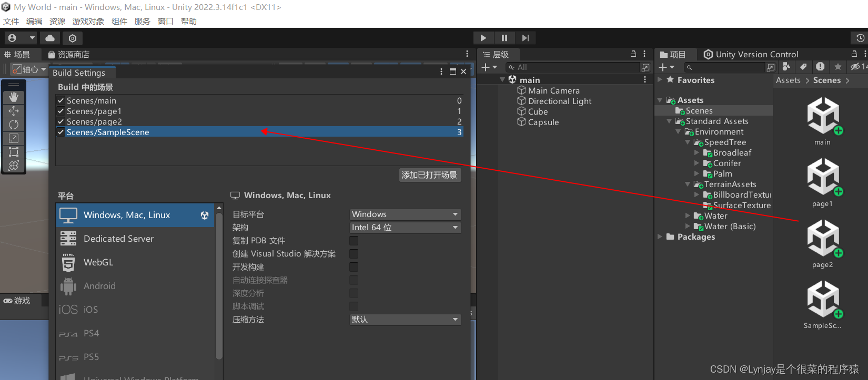Screen dimensions: 868x380
Task: Open the pivot mode dropdown in Scene
Action: click(29, 69)
